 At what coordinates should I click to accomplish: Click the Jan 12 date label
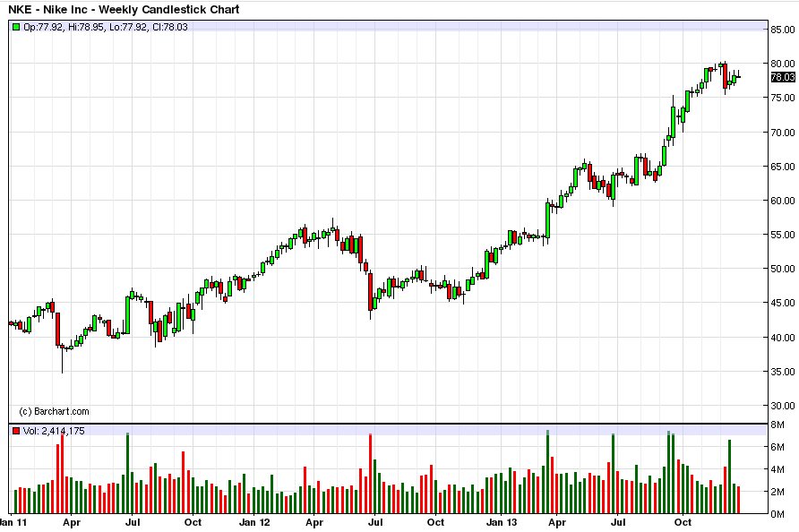(x=254, y=523)
